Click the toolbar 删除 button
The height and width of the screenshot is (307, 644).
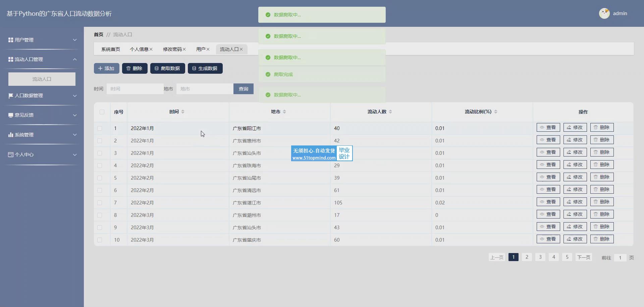pos(135,68)
